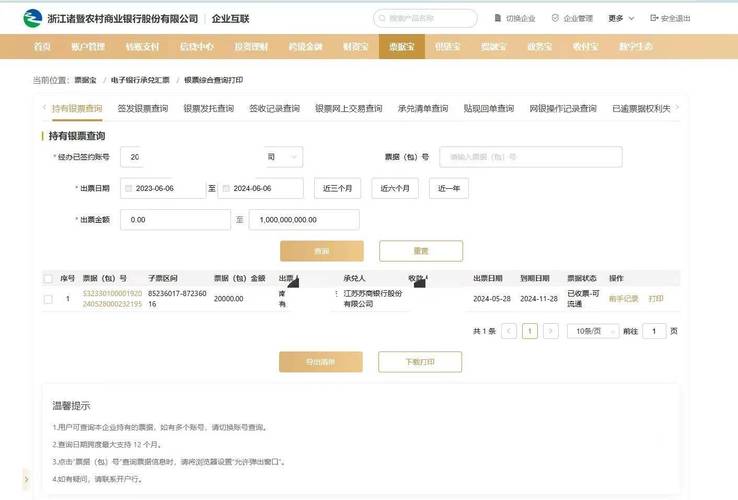Open the 转账支付 nav menu item
This screenshot has height=500, width=738.
click(x=143, y=46)
